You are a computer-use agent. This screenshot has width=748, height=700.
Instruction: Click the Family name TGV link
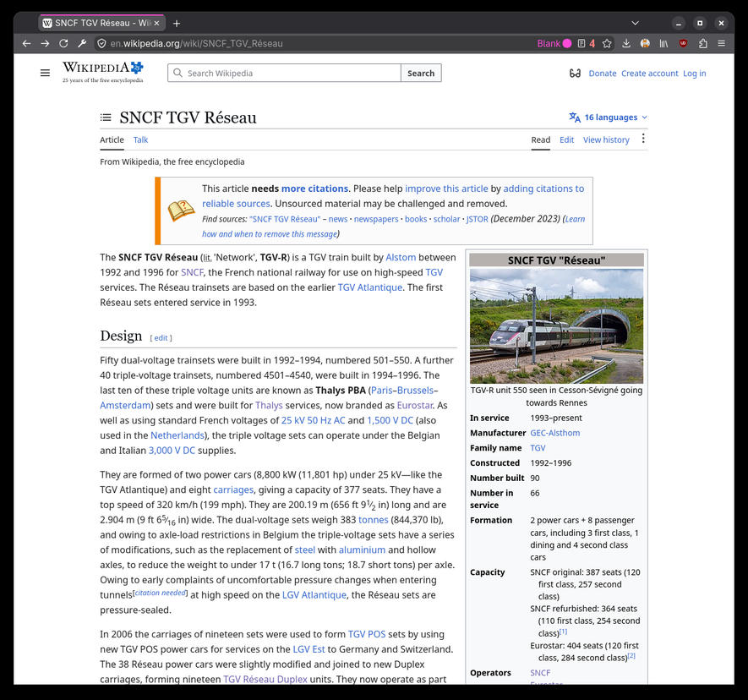[538, 448]
